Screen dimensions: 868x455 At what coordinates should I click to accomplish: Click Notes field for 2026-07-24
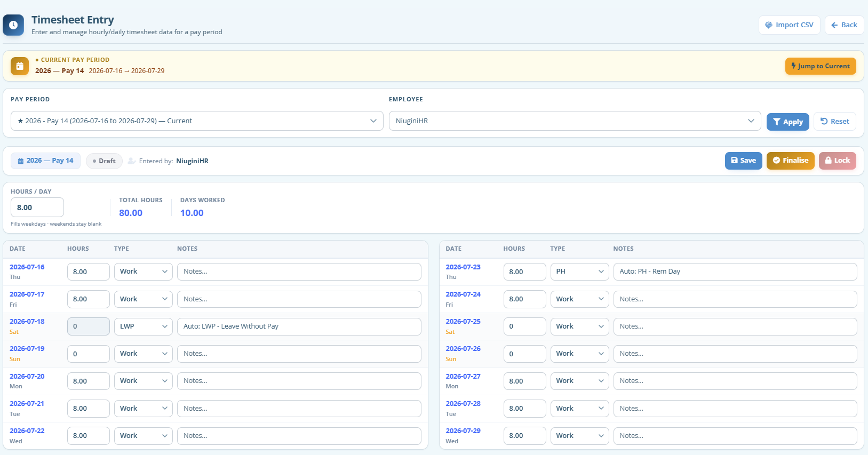tap(735, 299)
